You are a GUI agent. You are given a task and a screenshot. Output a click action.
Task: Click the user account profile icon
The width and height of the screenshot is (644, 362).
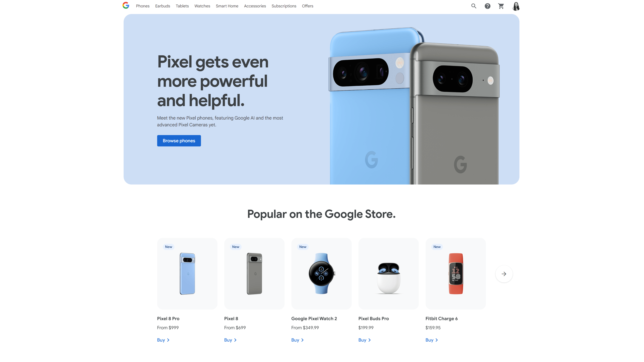(x=516, y=6)
